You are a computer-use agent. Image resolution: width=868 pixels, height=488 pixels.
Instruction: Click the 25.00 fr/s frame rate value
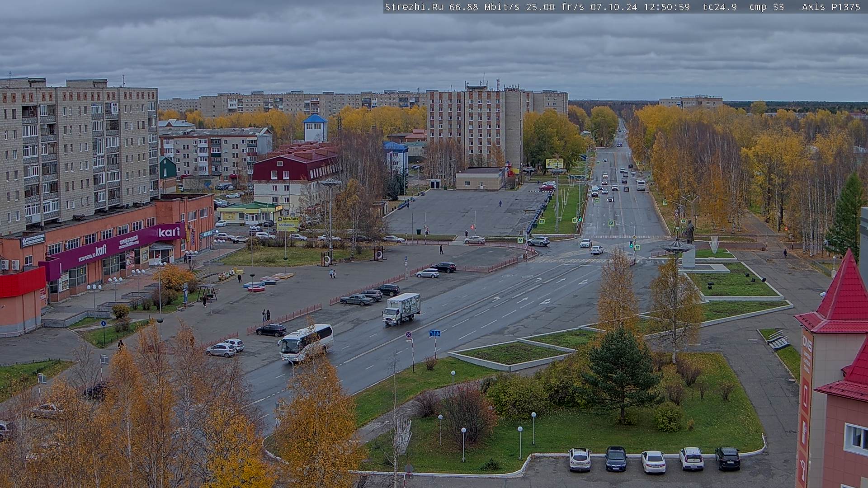click(555, 7)
